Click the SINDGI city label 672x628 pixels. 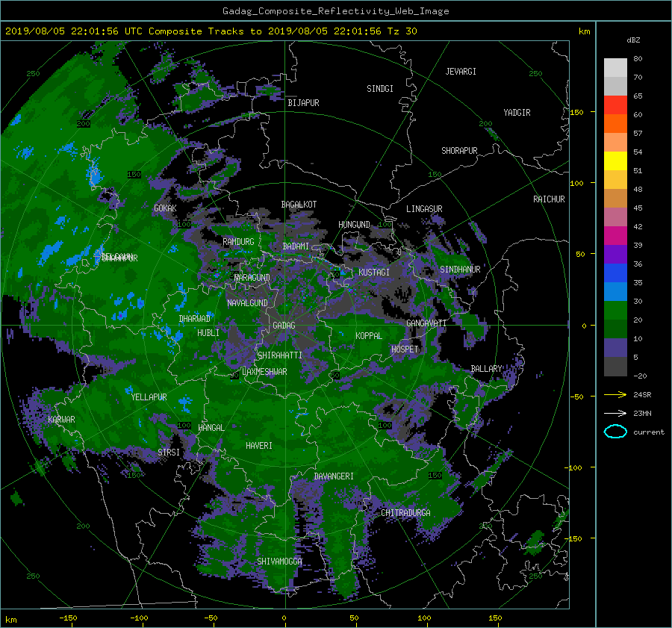coord(380,89)
